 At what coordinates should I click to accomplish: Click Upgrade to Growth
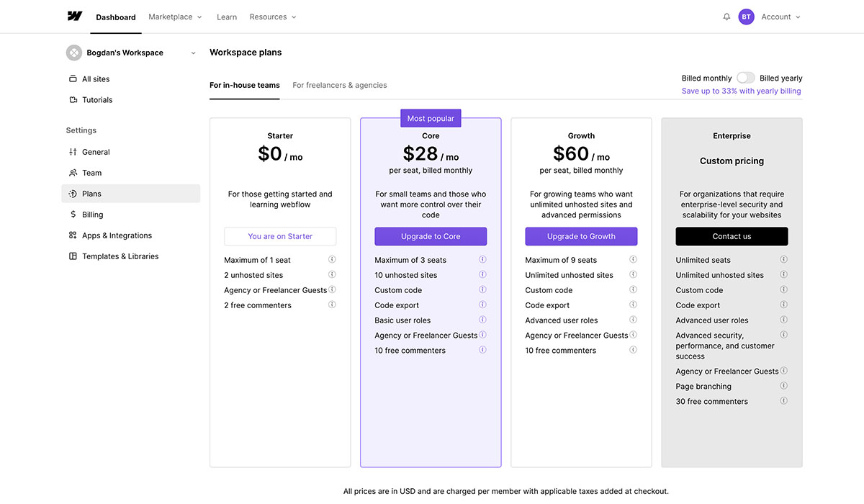pos(581,236)
